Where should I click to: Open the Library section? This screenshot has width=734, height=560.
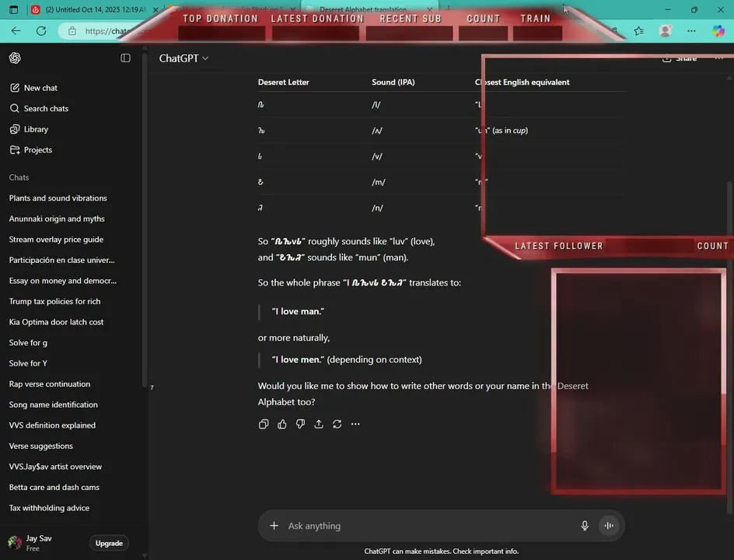click(x=29, y=129)
